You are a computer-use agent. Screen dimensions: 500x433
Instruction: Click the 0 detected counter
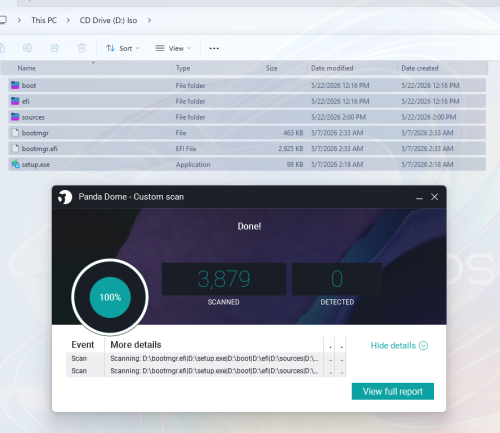(337, 279)
